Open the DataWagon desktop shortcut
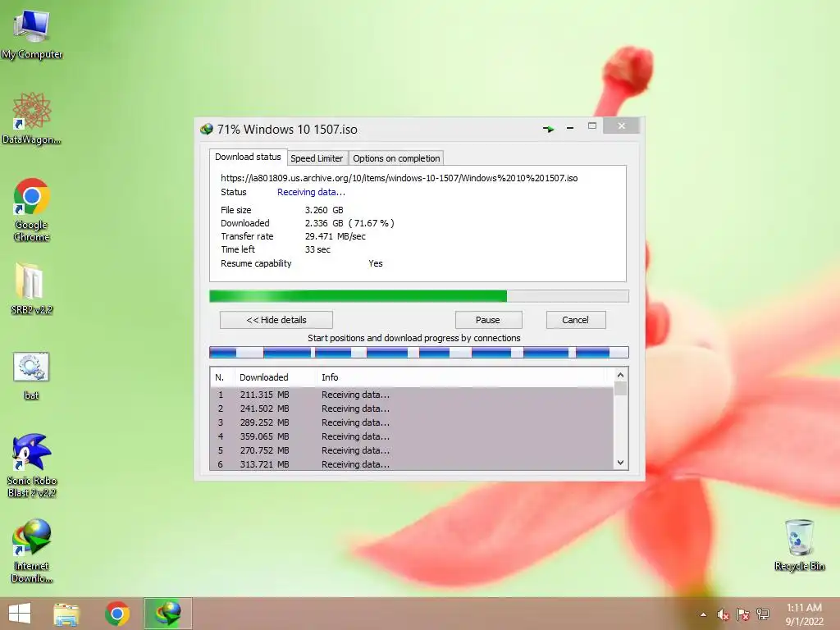 click(x=32, y=118)
